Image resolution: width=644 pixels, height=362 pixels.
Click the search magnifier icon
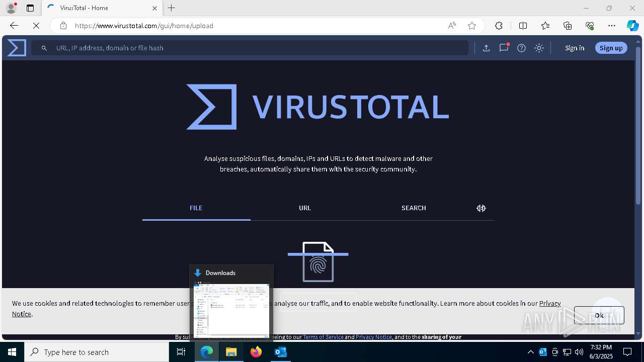[x=44, y=48]
